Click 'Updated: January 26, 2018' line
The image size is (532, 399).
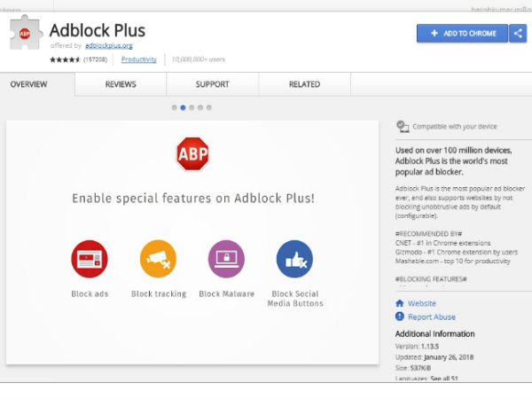coord(434,357)
